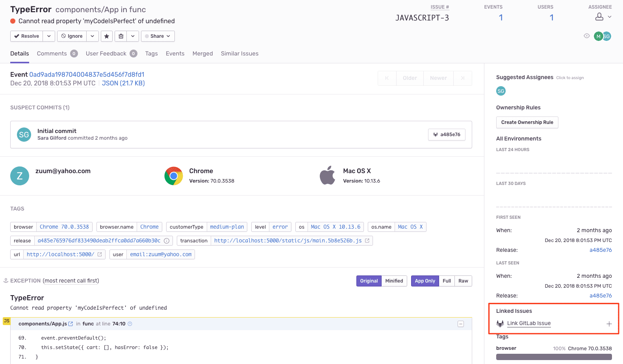
Task: Click the Newer event button
Action: [438, 78]
